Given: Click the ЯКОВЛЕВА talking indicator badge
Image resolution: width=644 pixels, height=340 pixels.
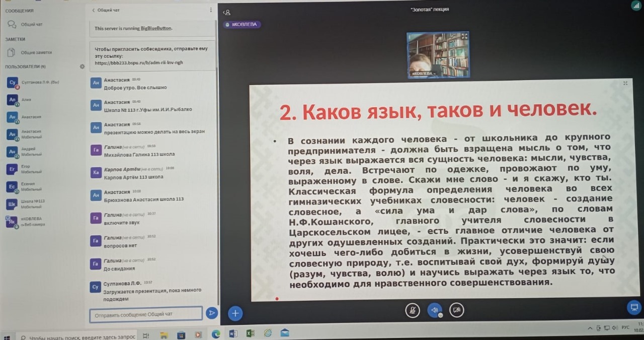Looking at the screenshot, I should click(x=243, y=24).
